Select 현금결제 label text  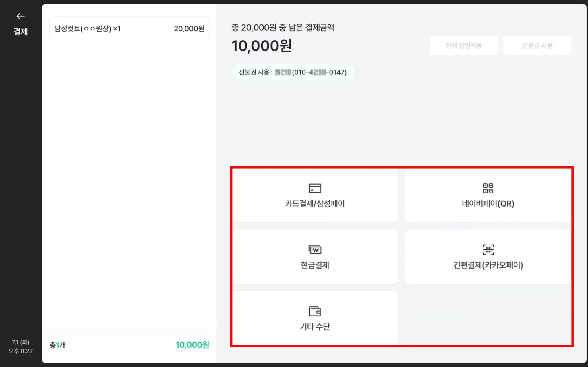[x=315, y=265]
